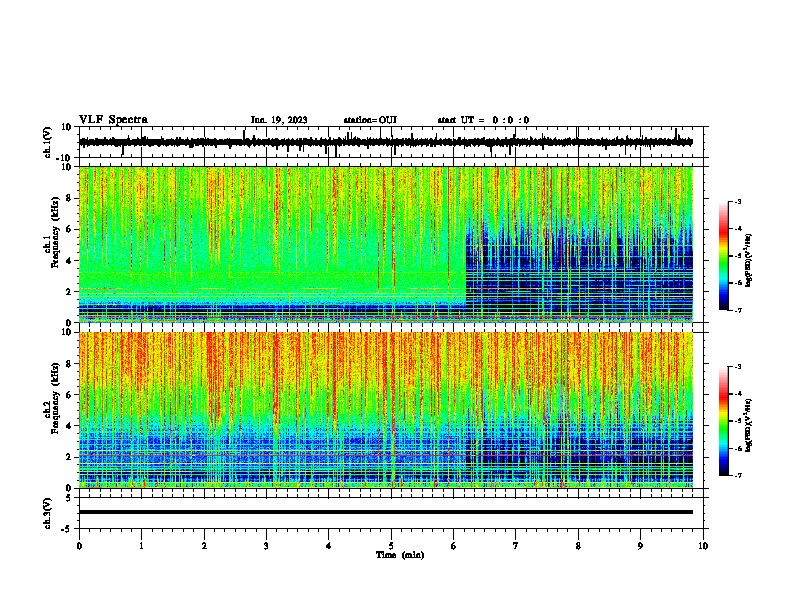792x612 pixels.
Task: Click the ch.1 PSD color bar
Action: click(724, 256)
